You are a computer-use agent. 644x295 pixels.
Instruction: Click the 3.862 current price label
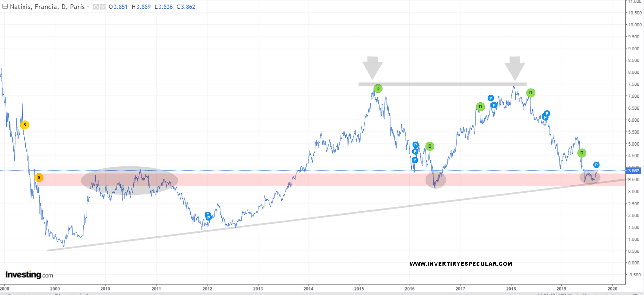pos(633,171)
